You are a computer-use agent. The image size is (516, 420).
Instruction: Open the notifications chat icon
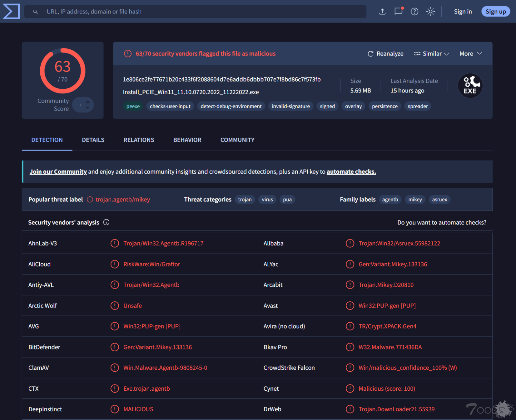click(x=399, y=11)
